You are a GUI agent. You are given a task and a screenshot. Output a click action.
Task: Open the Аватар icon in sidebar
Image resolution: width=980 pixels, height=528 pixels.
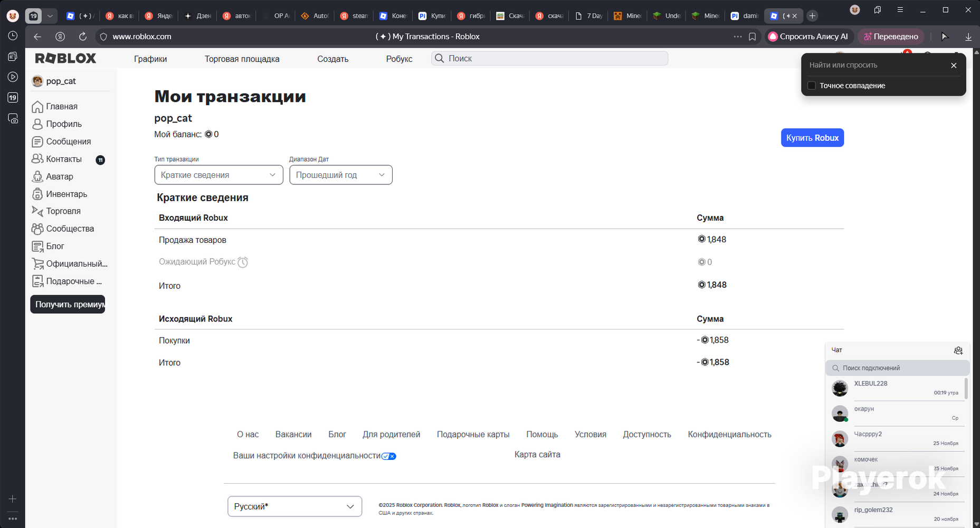click(37, 176)
